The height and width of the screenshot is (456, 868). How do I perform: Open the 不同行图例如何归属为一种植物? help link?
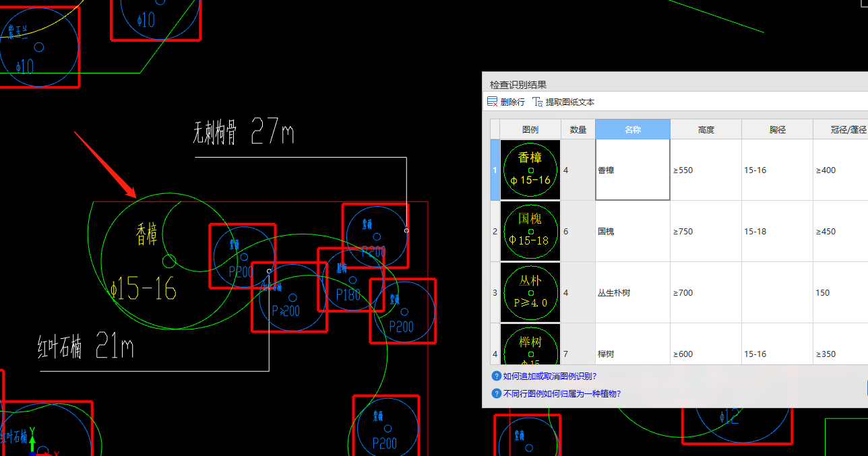coord(562,393)
